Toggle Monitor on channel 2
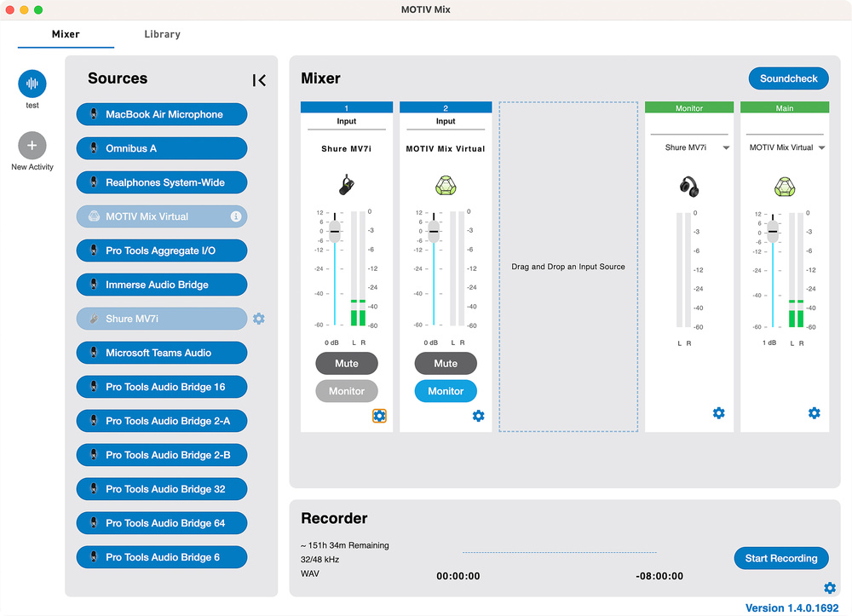 (446, 391)
